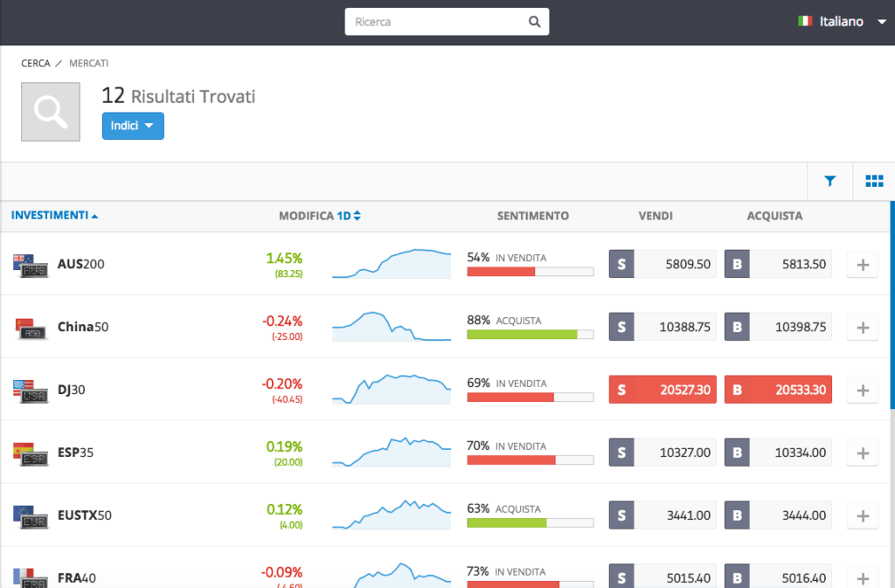Click the AUS200 mini price chart

click(392, 264)
